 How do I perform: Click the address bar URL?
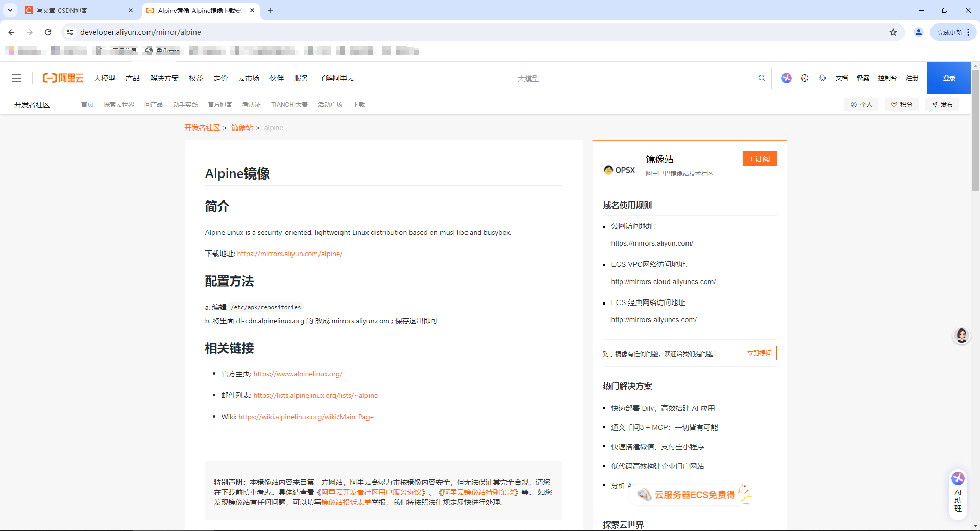(140, 32)
